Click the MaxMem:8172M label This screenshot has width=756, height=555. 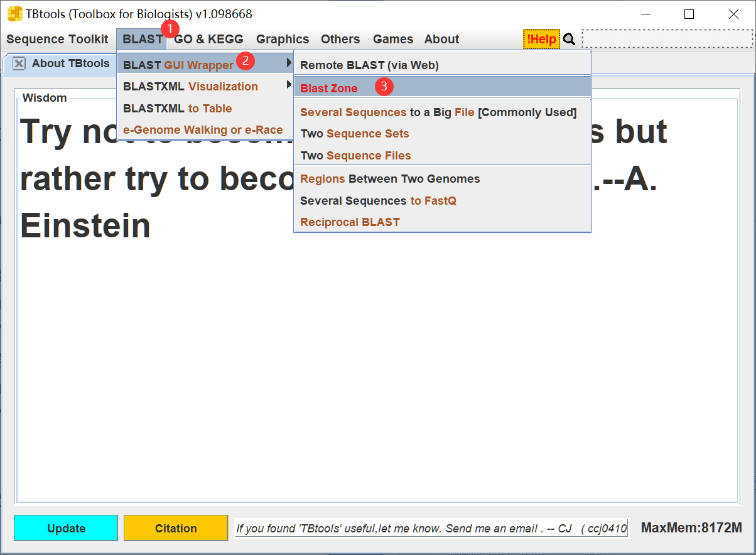tap(691, 527)
